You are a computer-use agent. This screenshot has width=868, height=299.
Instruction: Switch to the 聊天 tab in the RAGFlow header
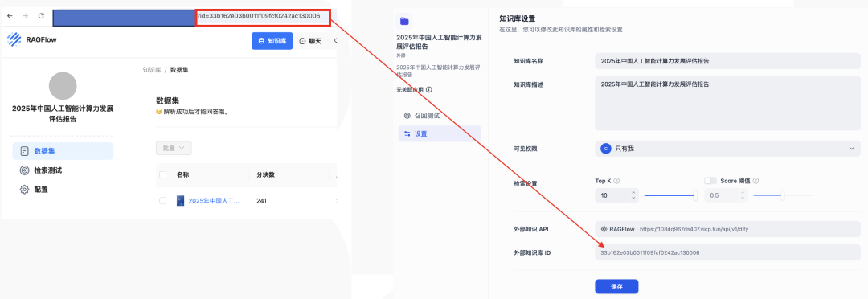[309, 41]
